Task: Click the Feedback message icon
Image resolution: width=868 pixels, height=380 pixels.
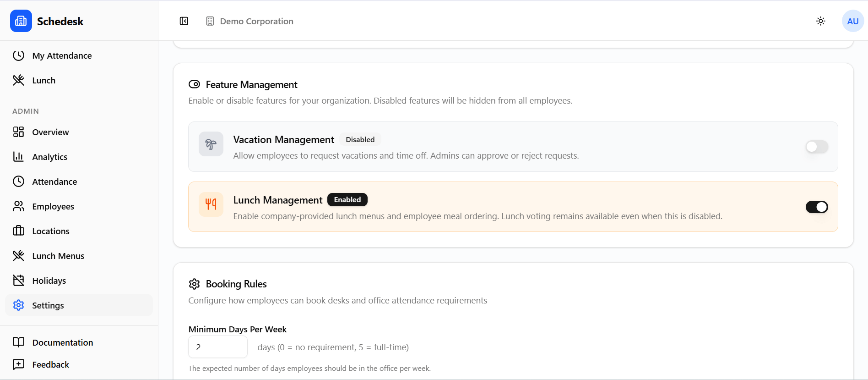Action: [x=18, y=364]
